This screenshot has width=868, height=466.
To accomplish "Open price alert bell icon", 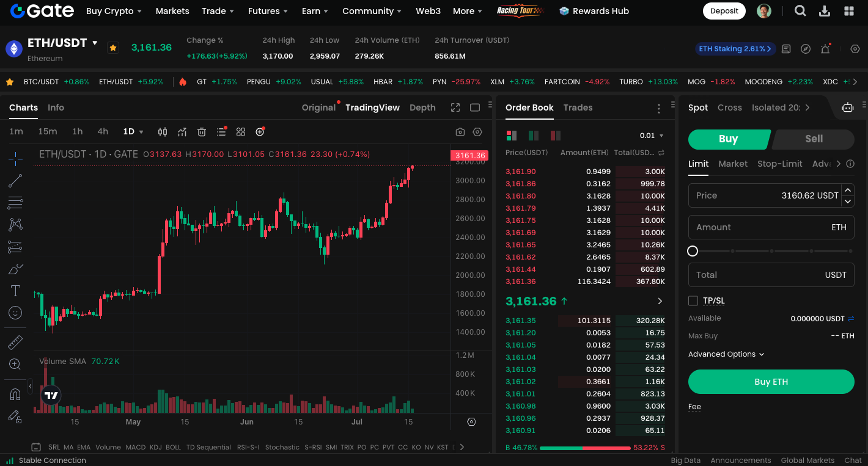I will [x=825, y=49].
